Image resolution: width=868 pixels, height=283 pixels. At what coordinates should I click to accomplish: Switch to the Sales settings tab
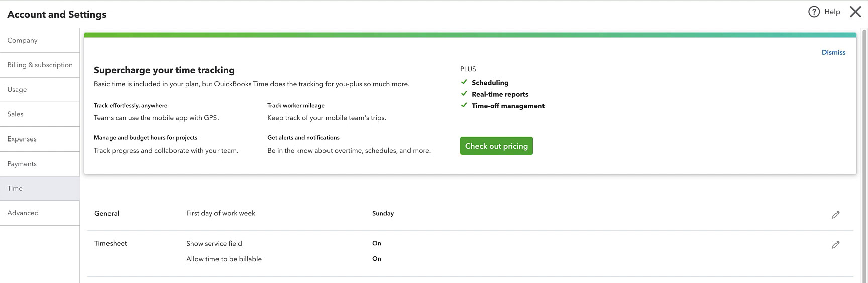pos(40,114)
